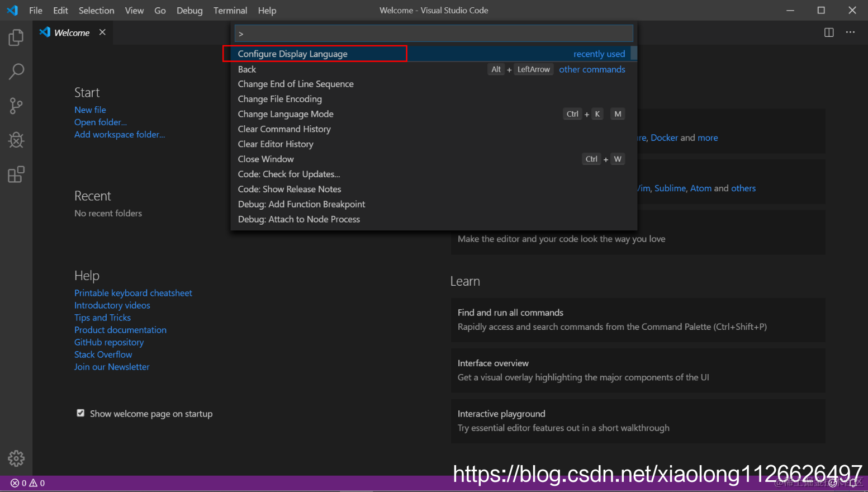Click errors and warnings status indicator
This screenshot has height=492, width=868.
tap(28, 483)
